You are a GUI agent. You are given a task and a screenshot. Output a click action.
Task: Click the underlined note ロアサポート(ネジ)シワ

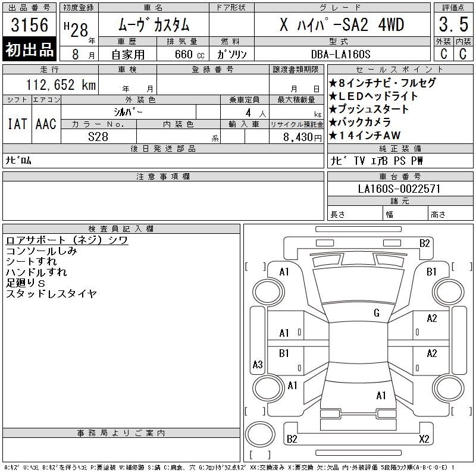click(x=67, y=240)
